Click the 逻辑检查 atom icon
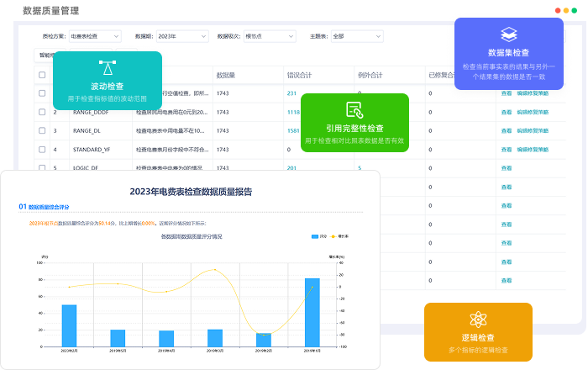Image resolution: width=588 pixels, height=370 pixels. click(478, 319)
